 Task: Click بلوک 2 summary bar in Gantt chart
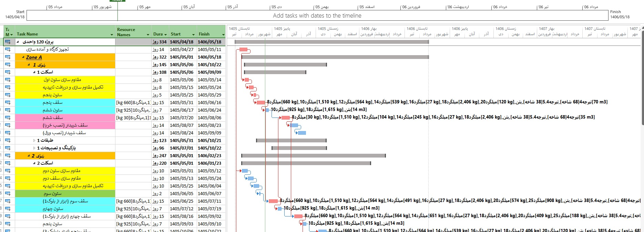click(x=313, y=155)
